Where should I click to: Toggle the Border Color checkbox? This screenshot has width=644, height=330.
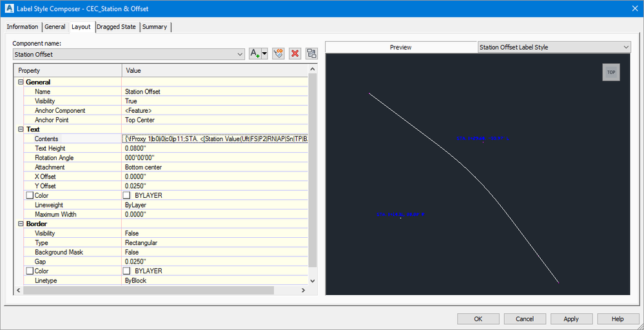(x=29, y=271)
